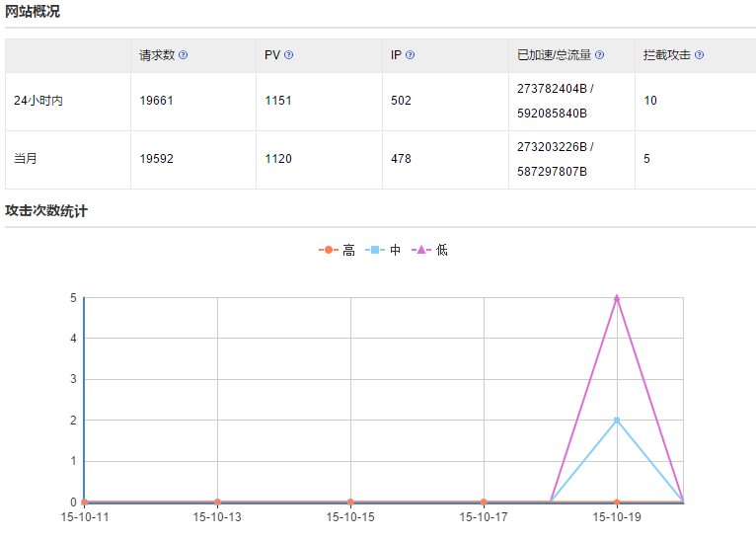The height and width of the screenshot is (539, 756).
Task: Click y-axis label 4
Action: [x=73, y=339]
